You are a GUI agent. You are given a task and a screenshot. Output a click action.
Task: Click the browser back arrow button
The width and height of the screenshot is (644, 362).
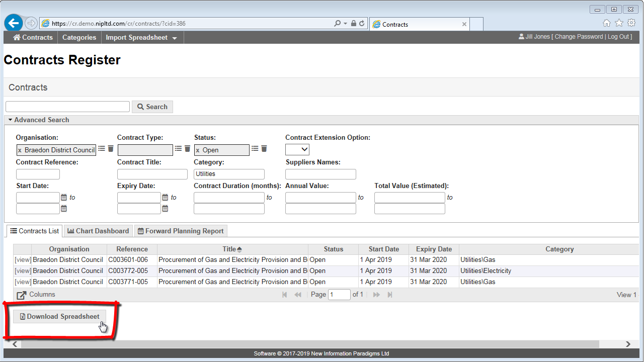pos(14,23)
